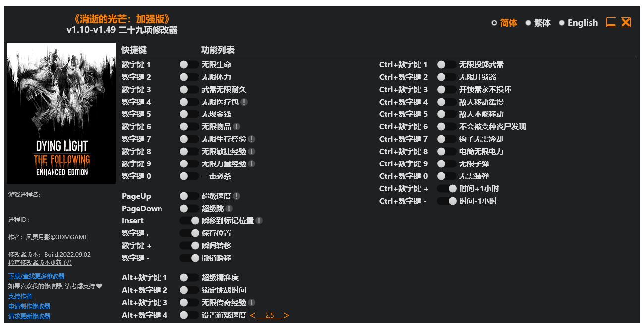Click the heart icon after 请考虑支持
The height and width of the screenshot is (323, 644).
[99, 286]
